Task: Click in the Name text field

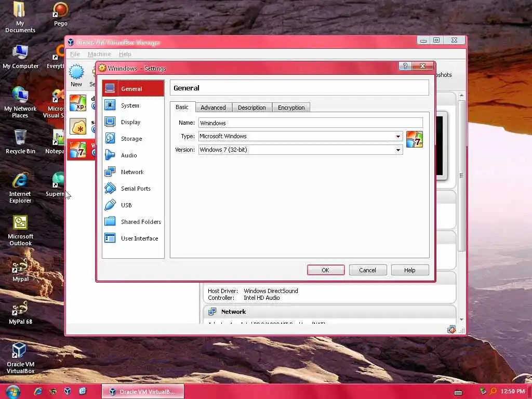Action: [x=311, y=123]
